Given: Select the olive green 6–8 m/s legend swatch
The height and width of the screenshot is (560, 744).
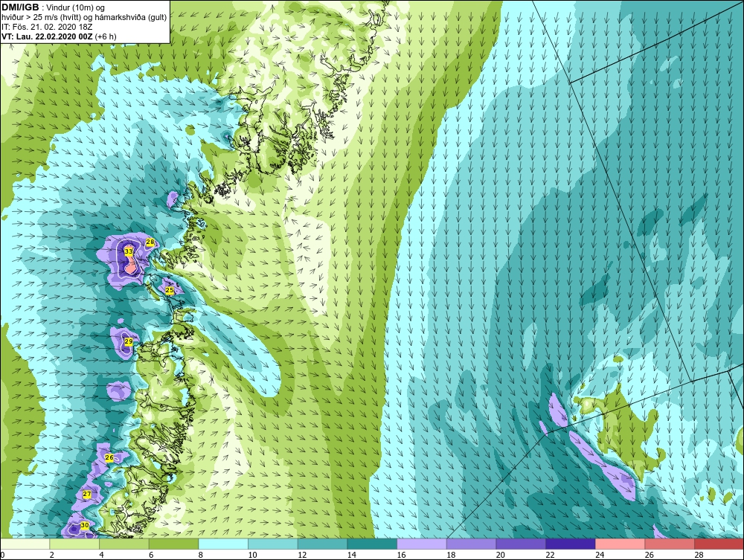Looking at the screenshot, I should click(173, 544).
